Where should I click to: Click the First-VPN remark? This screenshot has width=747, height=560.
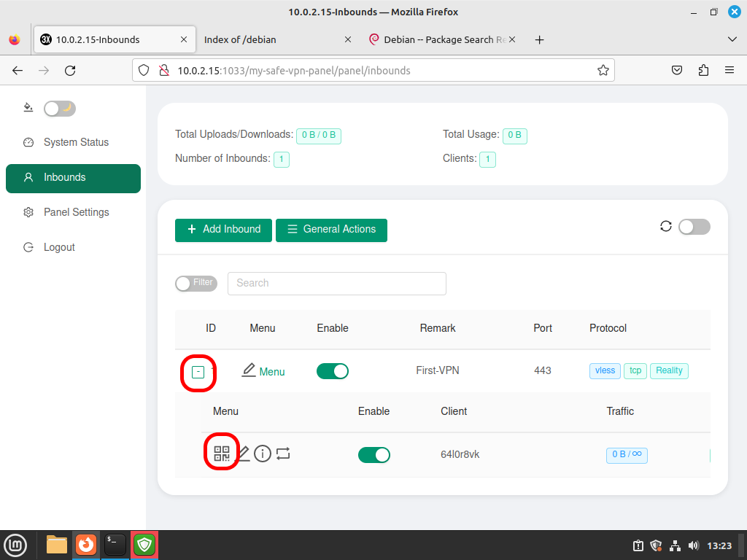[438, 370]
